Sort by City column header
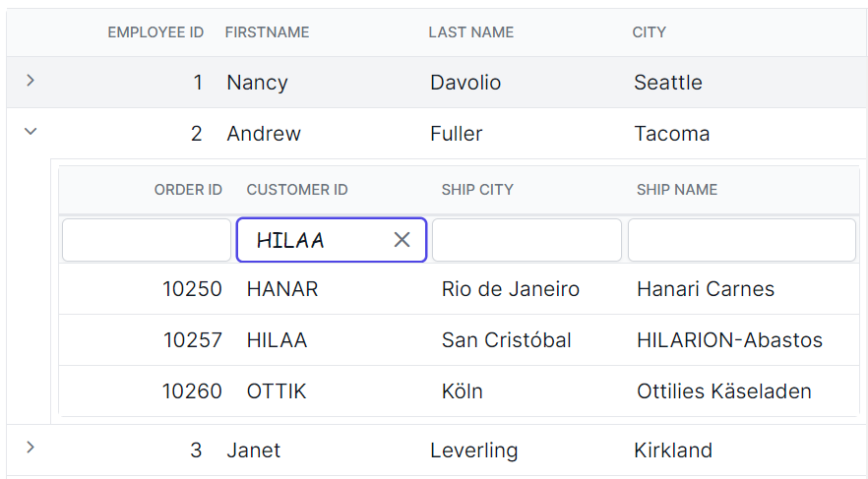 click(x=650, y=32)
